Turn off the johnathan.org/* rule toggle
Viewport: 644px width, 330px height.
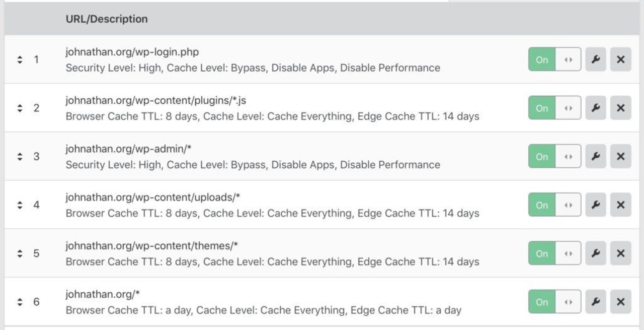(554, 301)
